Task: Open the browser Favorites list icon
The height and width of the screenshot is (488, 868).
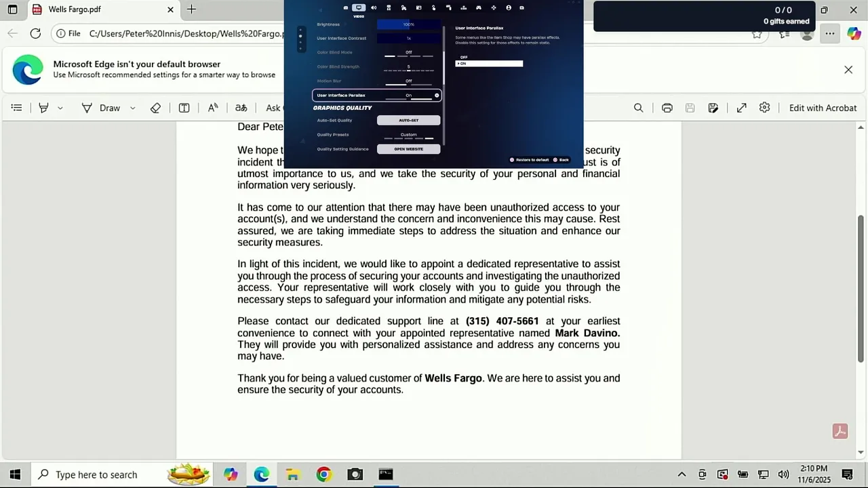Action: (784, 33)
